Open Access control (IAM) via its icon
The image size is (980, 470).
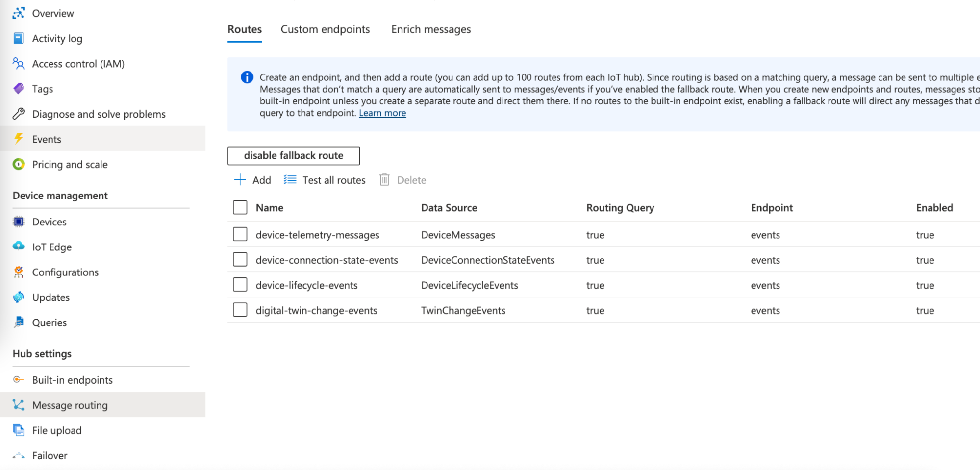18,64
